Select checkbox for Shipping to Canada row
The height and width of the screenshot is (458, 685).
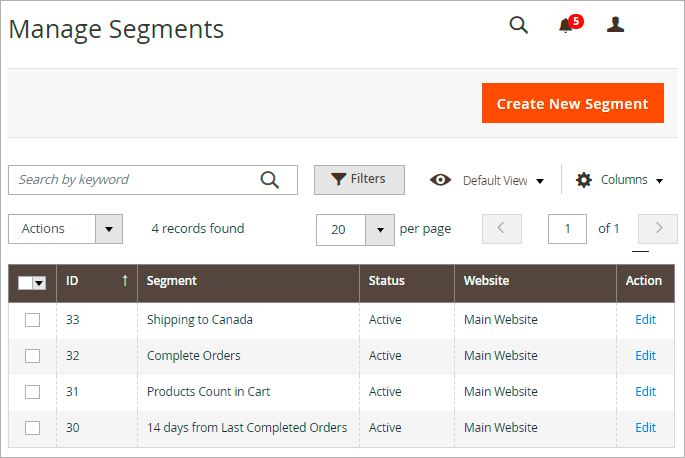coord(33,320)
